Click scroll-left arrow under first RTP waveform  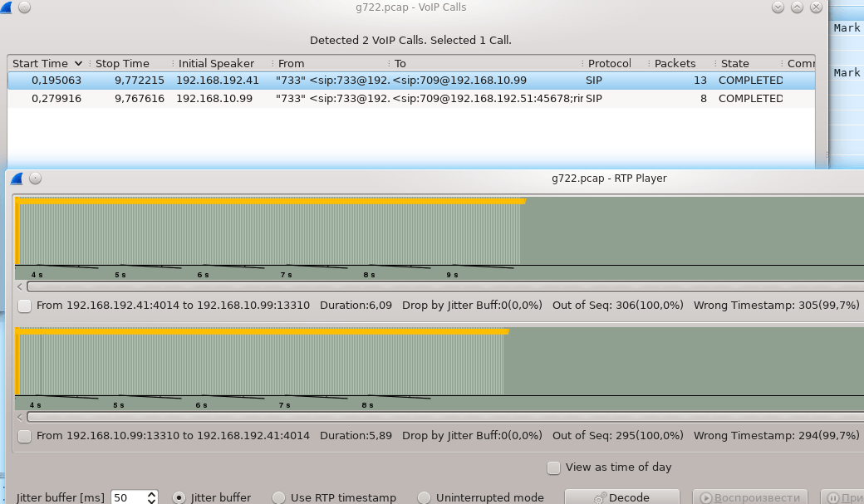click(x=20, y=287)
